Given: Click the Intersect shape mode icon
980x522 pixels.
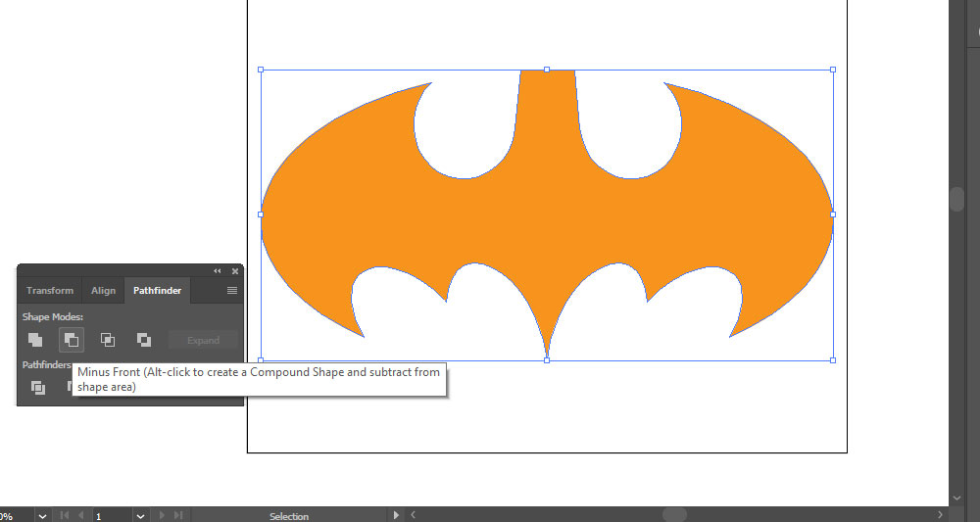Looking at the screenshot, I should [x=108, y=340].
